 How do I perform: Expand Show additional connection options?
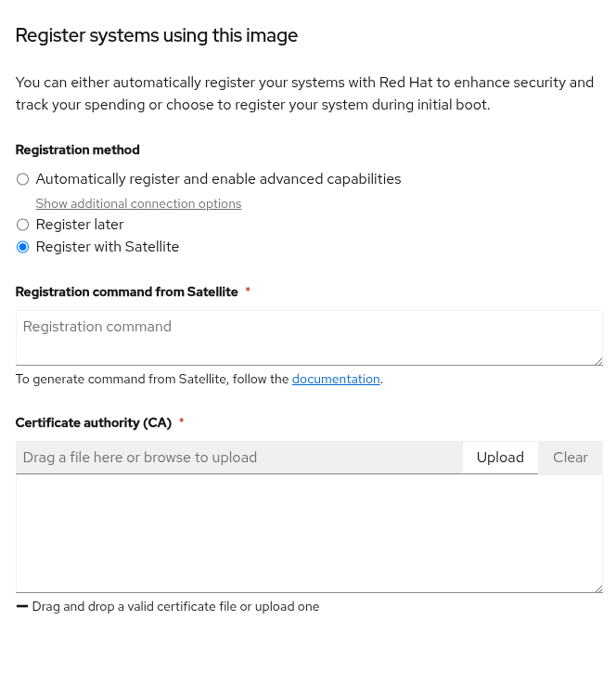pos(138,204)
